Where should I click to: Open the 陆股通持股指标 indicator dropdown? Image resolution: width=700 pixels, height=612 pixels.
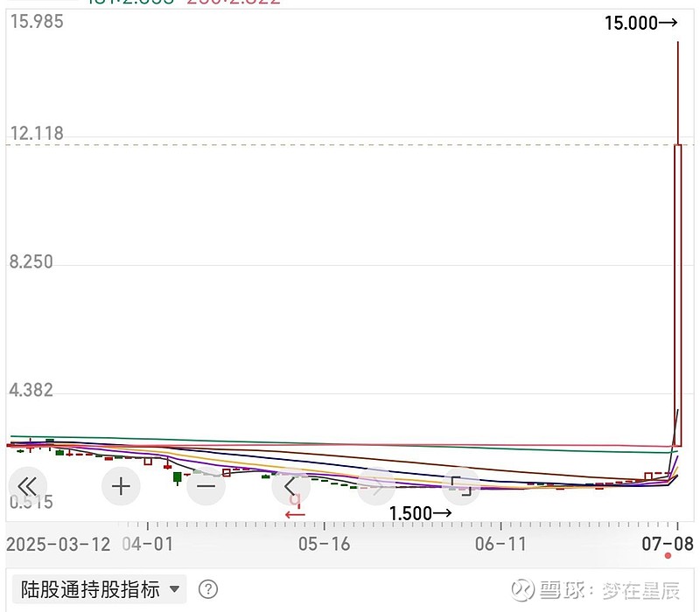[x=99, y=589]
